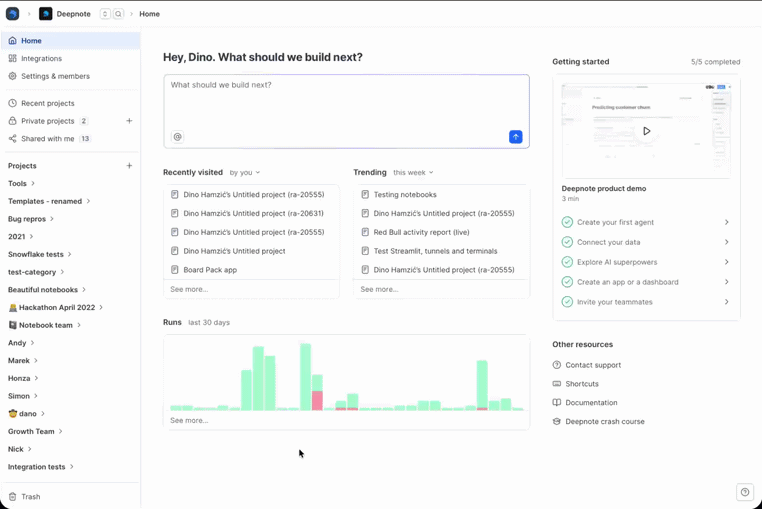Open the dano folder
This screenshot has width=762, height=509.
(27, 414)
